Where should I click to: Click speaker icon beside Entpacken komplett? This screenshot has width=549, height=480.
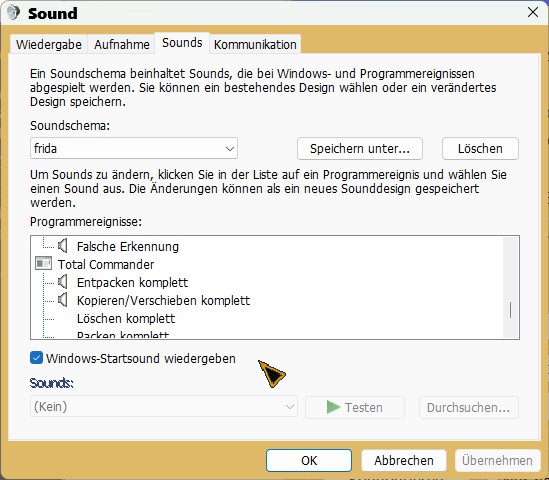pyautogui.click(x=63, y=282)
